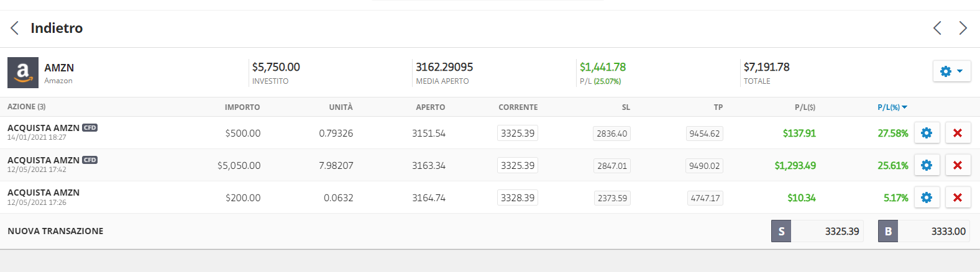Click the 7.98207 units value

coord(336,165)
